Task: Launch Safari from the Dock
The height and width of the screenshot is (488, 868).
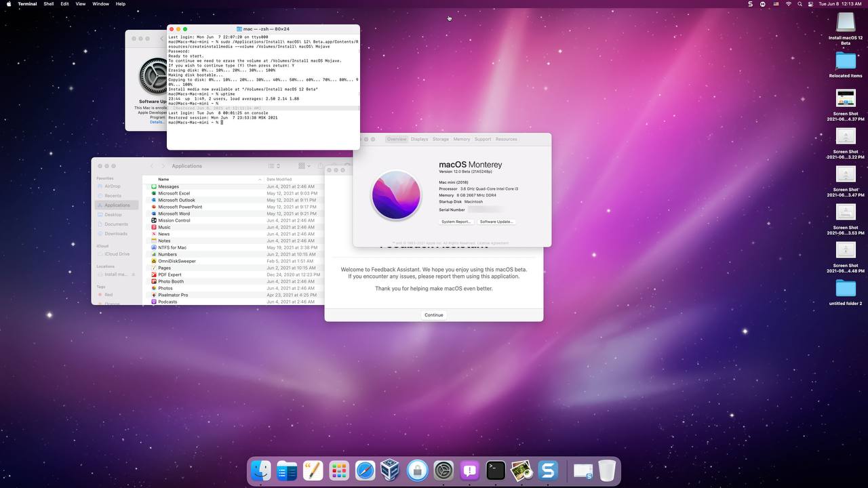Action: pos(365,470)
